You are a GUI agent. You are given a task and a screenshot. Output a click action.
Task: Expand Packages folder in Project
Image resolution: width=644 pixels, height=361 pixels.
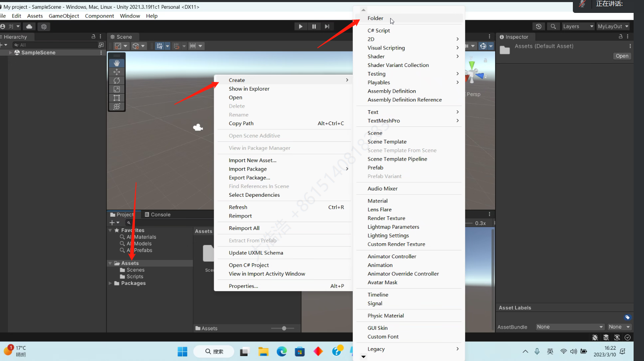pos(110,283)
